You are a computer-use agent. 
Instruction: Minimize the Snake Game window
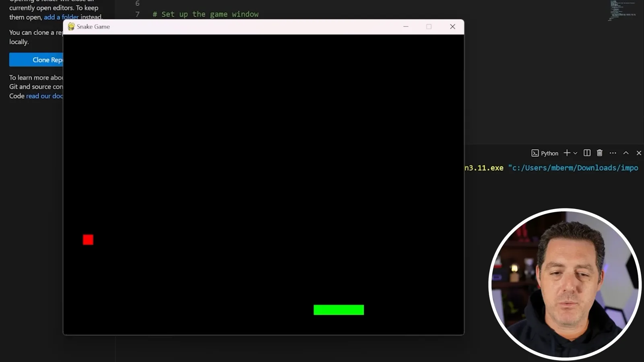click(x=406, y=27)
